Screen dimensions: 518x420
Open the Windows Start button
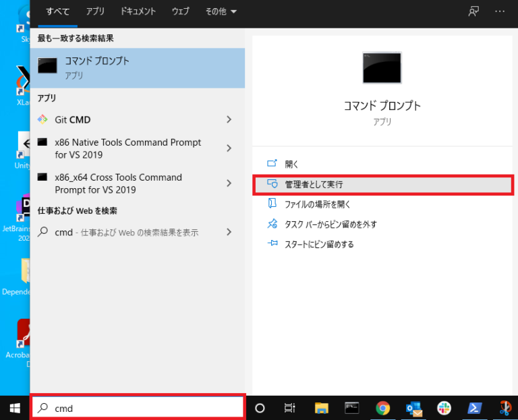(x=15, y=408)
